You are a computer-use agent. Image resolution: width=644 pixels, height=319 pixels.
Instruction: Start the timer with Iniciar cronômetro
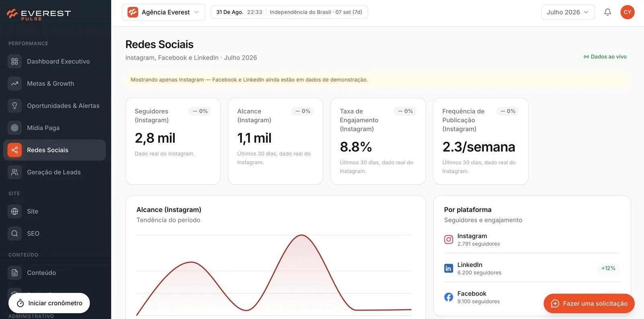click(49, 303)
